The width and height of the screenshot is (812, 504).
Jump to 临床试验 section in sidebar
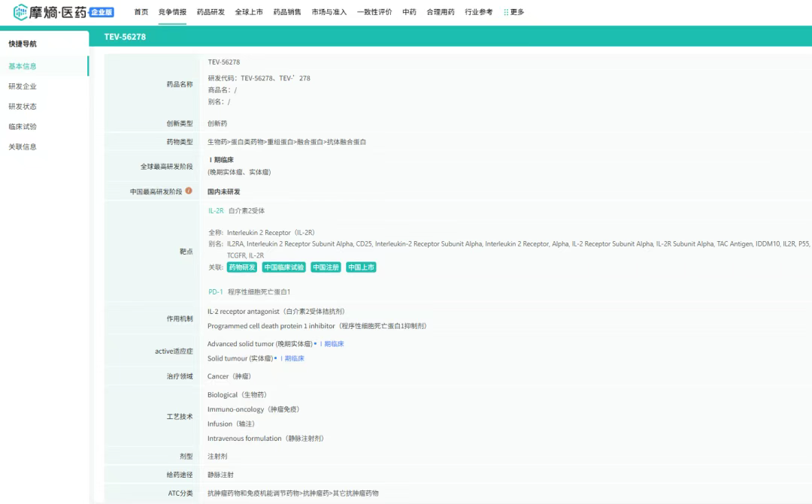tap(23, 127)
